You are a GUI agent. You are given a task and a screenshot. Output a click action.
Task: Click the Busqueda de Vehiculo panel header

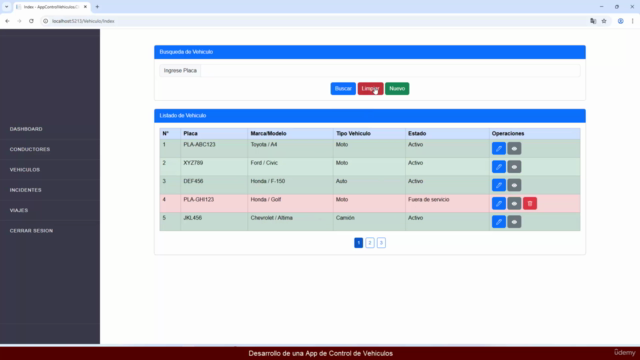370,52
